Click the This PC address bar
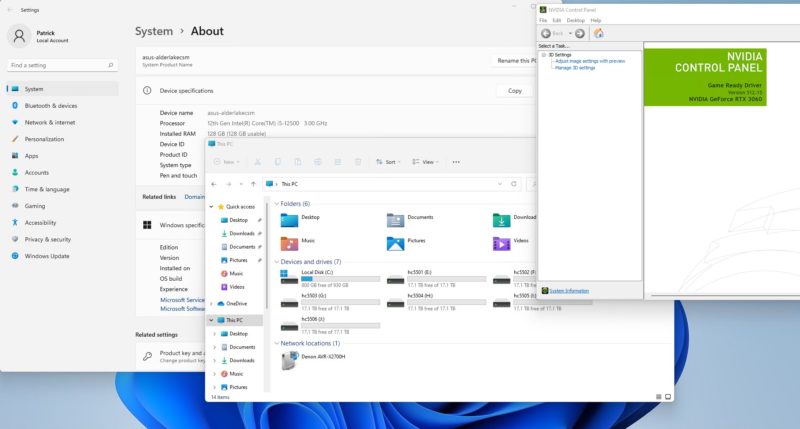 [x=392, y=184]
